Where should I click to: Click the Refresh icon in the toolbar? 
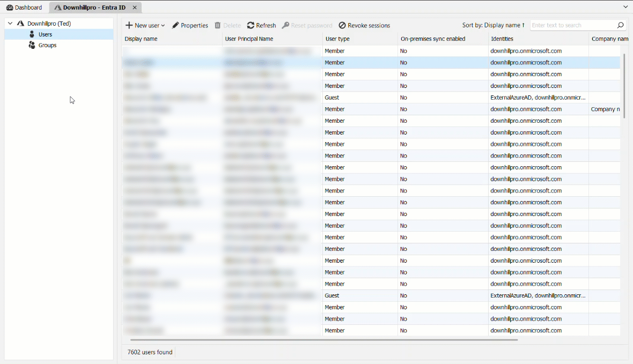250,25
